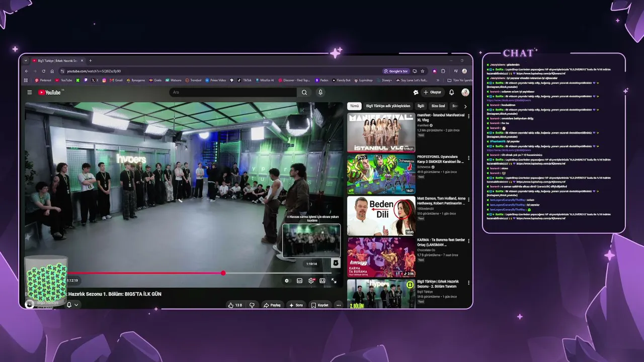Open the Trendyol bookmark

point(193,80)
